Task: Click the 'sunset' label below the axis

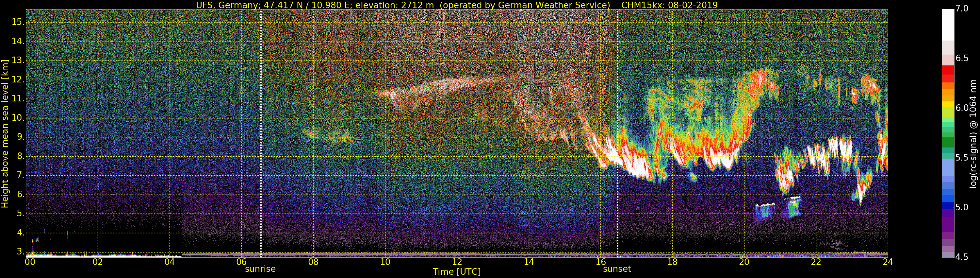Action: (x=617, y=269)
